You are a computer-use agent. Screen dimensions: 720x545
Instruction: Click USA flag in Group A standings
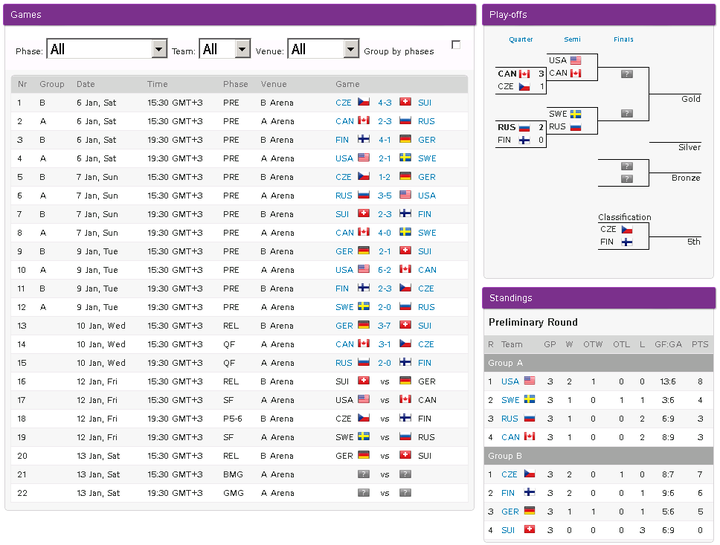click(528, 381)
